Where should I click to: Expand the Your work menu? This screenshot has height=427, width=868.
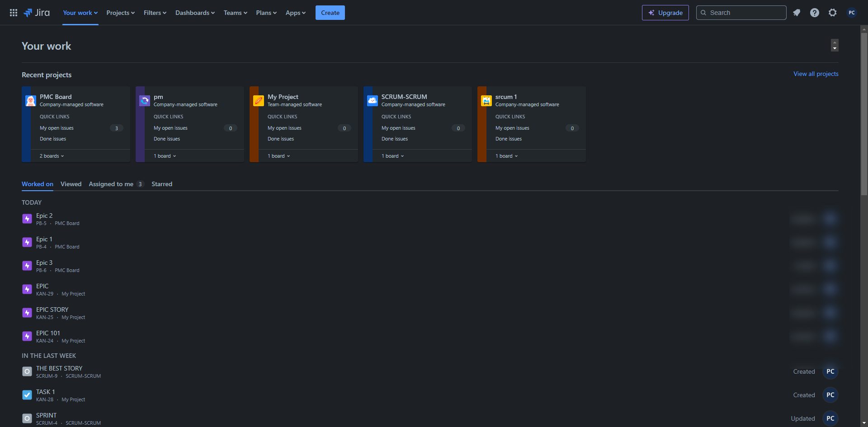[80, 13]
